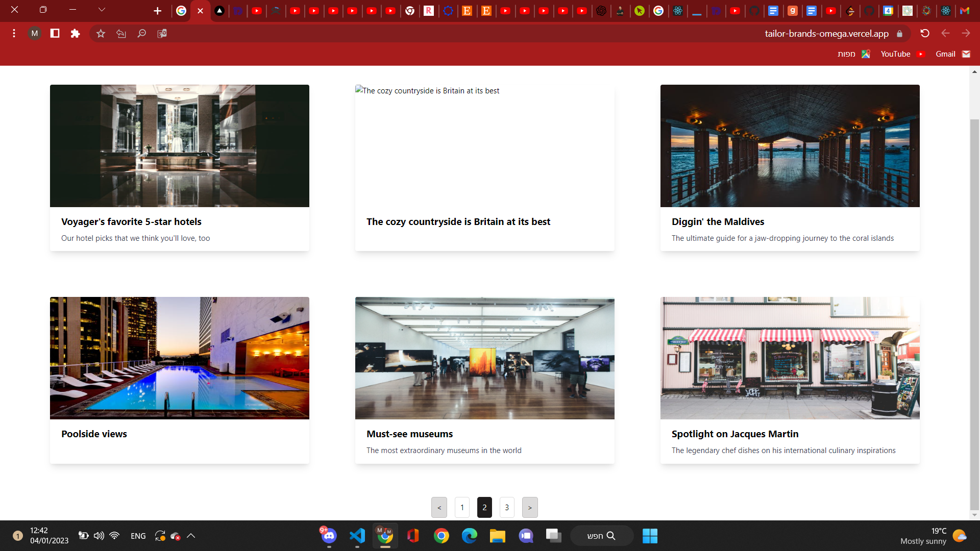
Task: Reload the page
Action: pos(924,33)
